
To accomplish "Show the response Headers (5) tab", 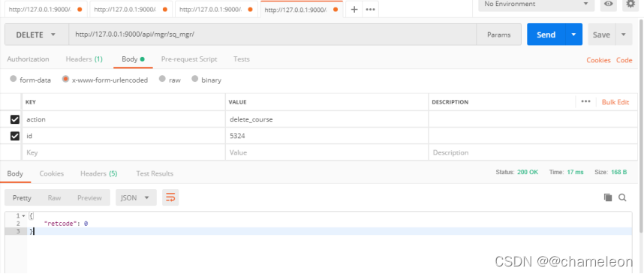I will tap(98, 173).
